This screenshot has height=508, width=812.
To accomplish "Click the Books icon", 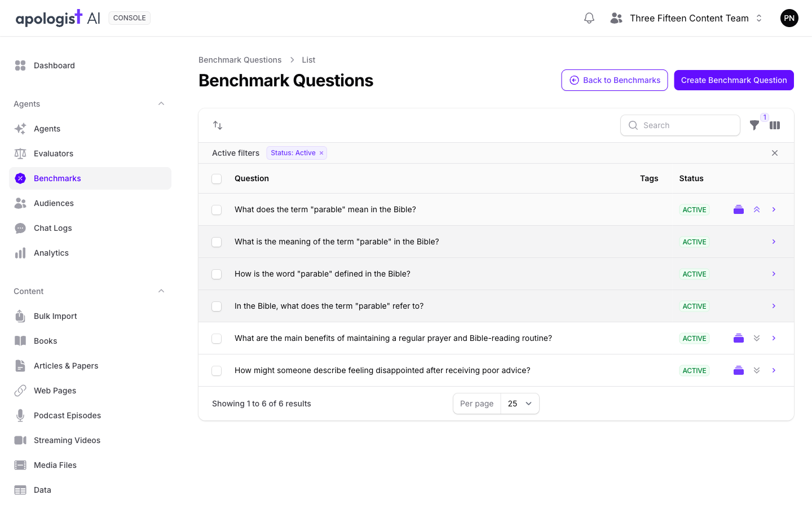I will (x=20, y=341).
